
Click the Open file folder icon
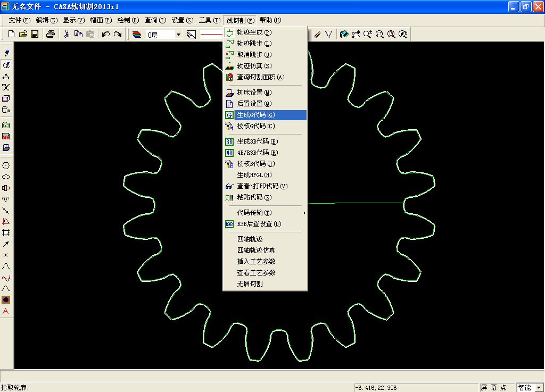click(23, 34)
